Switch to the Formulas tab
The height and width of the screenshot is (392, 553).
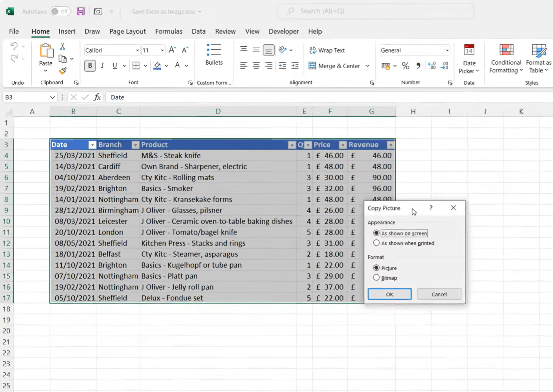[169, 31]
